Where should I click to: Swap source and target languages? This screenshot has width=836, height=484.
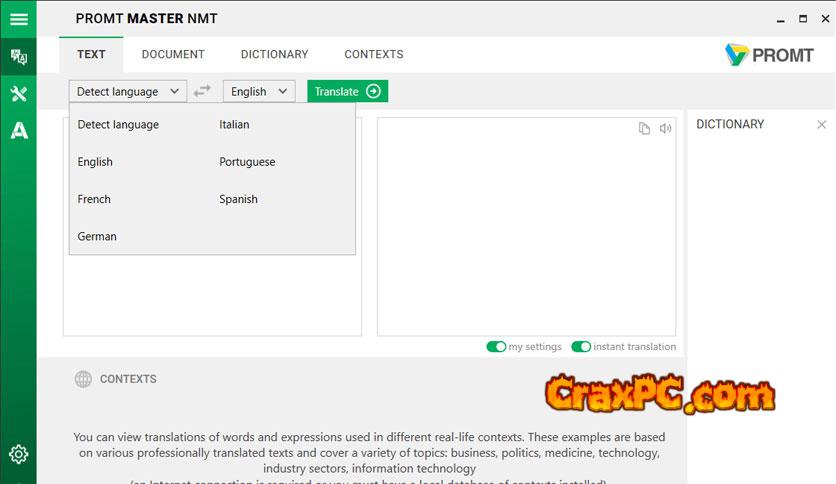pyautogui.click(x=202, y=91)
